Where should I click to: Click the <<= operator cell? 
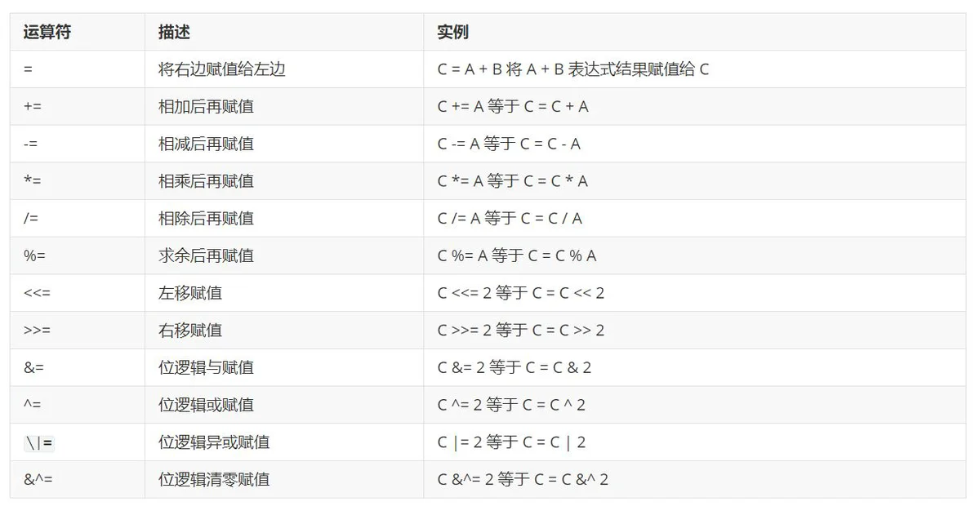point(38,293)
